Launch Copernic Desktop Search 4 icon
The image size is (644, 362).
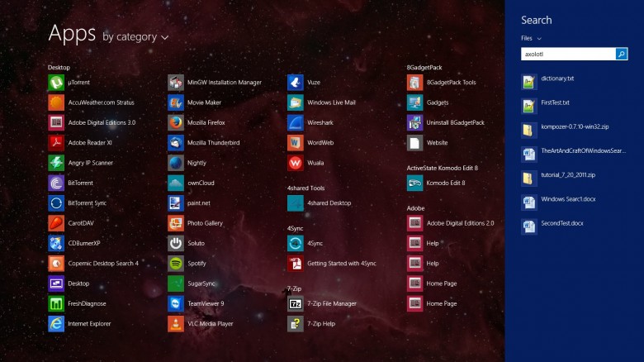pos(56,264)
